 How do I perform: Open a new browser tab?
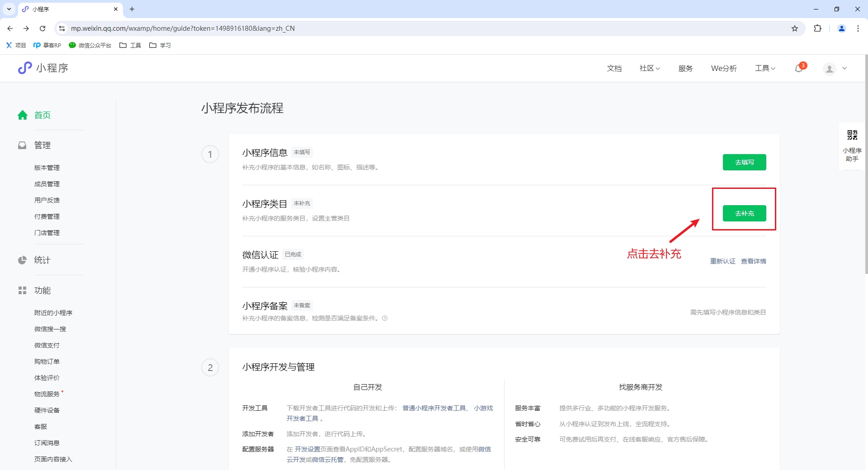click(132, 9)
